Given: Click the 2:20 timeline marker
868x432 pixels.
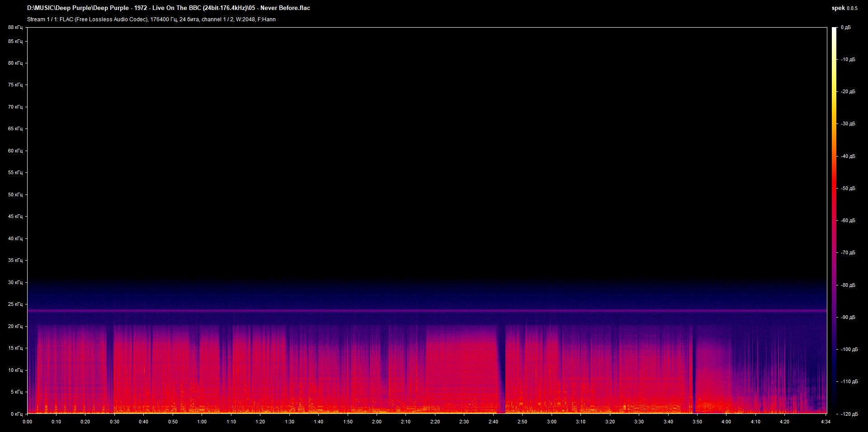Looking at the screenshot, I should click(435, 422).
